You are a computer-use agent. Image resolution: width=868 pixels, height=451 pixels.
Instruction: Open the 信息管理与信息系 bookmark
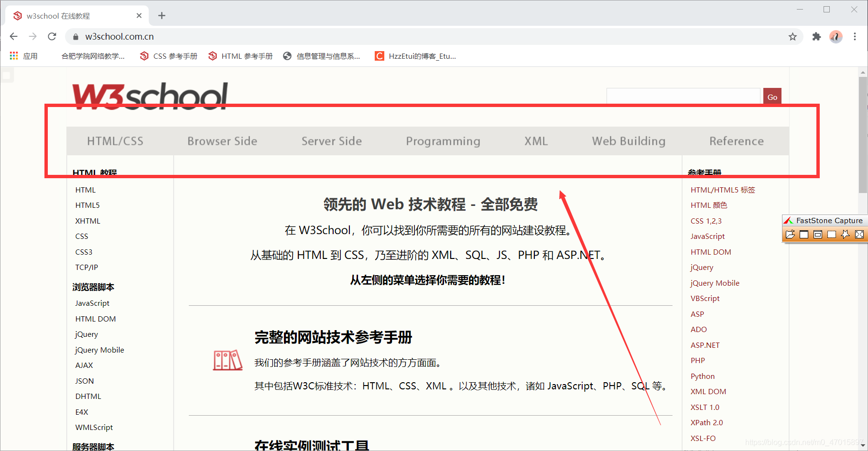pyautogui.click(x=322, y=56)
